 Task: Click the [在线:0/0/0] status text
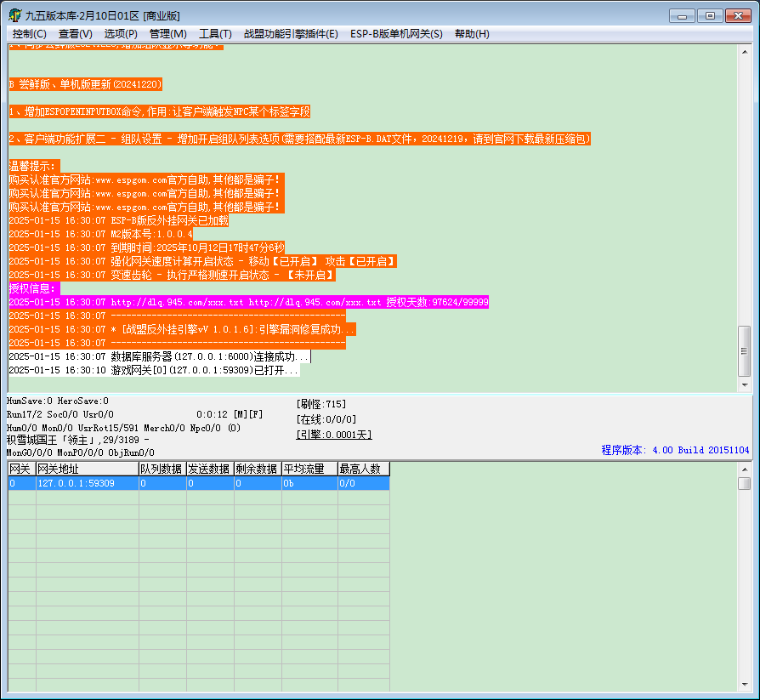click(x=326, y=419)
